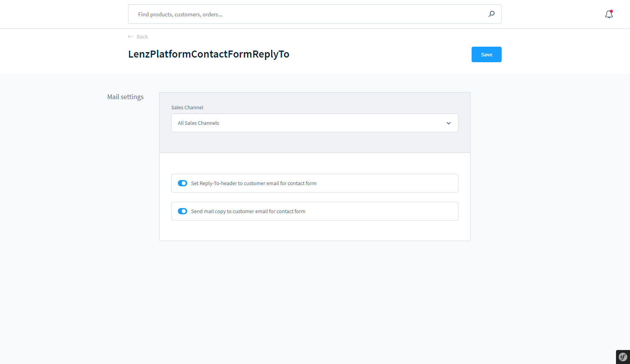Viewport: 630px width, 364px height.
Task: Toggle Send mail copy to customer email
Action: pos(183,211)
